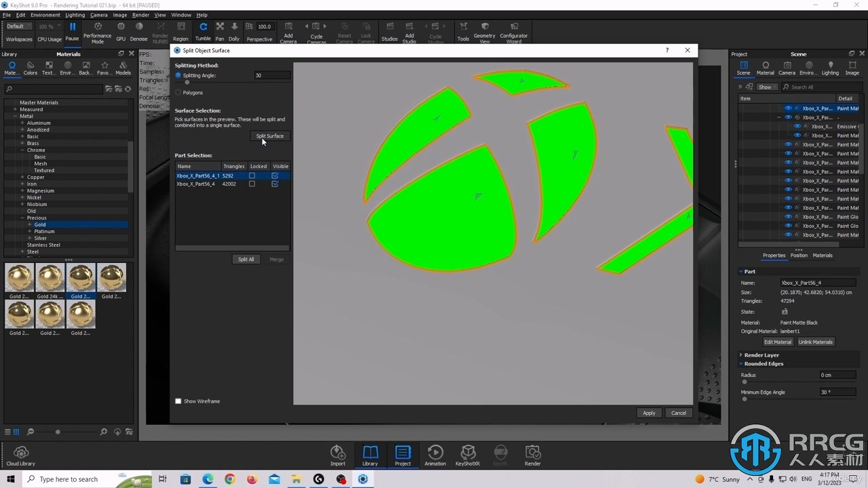Open the Lighting menu
Screen dimensions: 868x488
(x=75, y=14)
